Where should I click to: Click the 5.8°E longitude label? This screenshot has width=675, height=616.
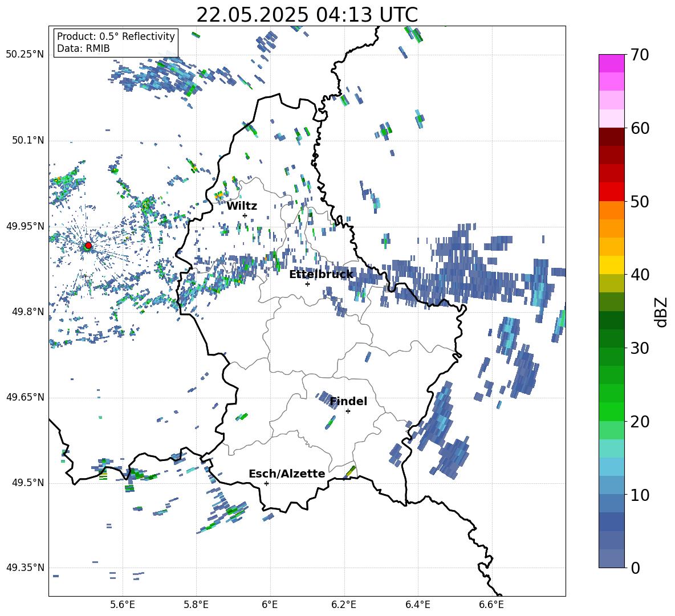(196, 605)
